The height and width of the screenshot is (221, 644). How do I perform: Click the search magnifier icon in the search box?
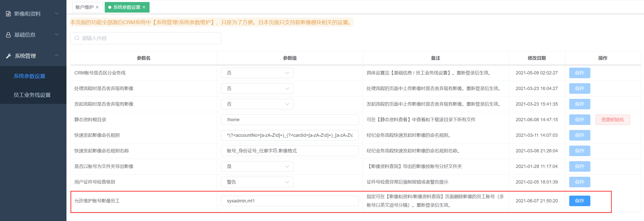tap(77, 38)
